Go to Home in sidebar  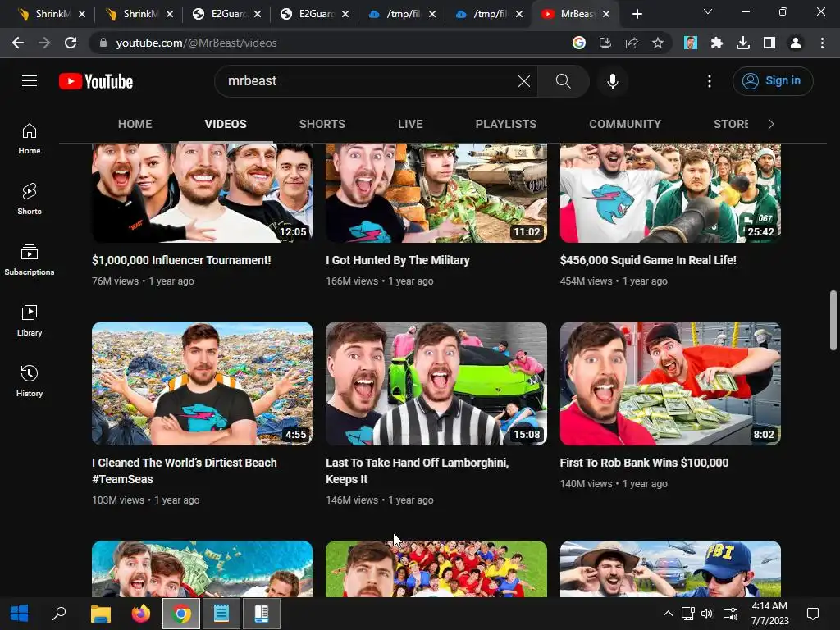[30, 138]
